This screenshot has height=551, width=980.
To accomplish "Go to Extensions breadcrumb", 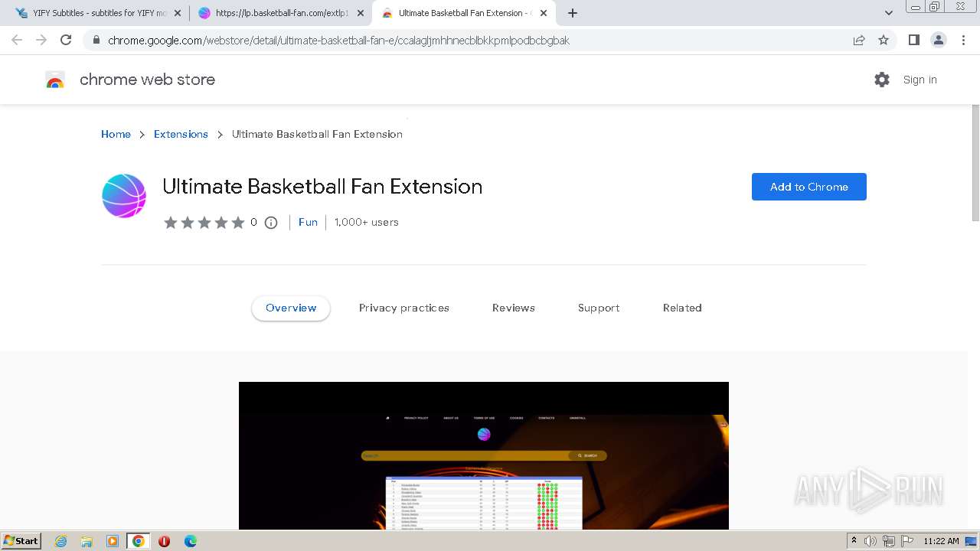I will pyautogui.click(x=181, y=134).
